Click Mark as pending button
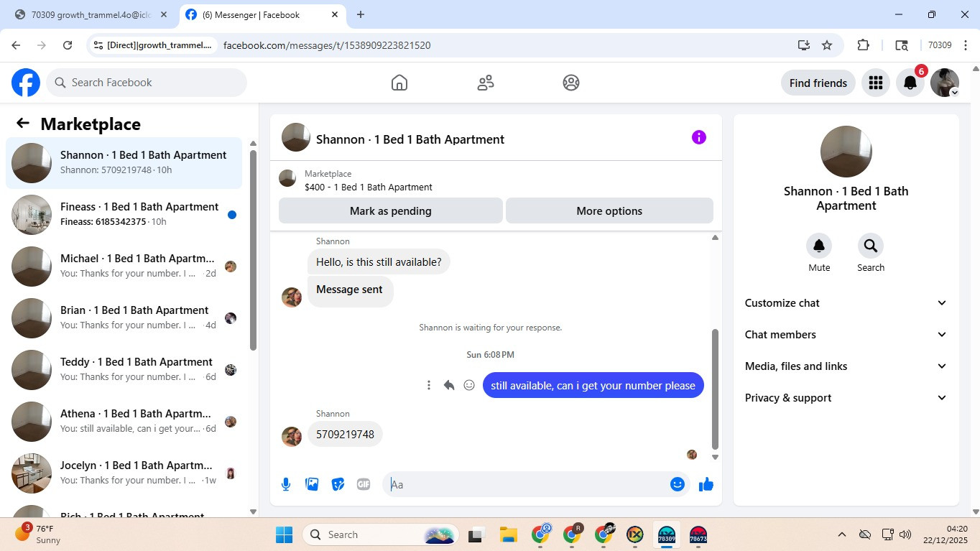The image size is (980, 551). [x=391, y=211]
